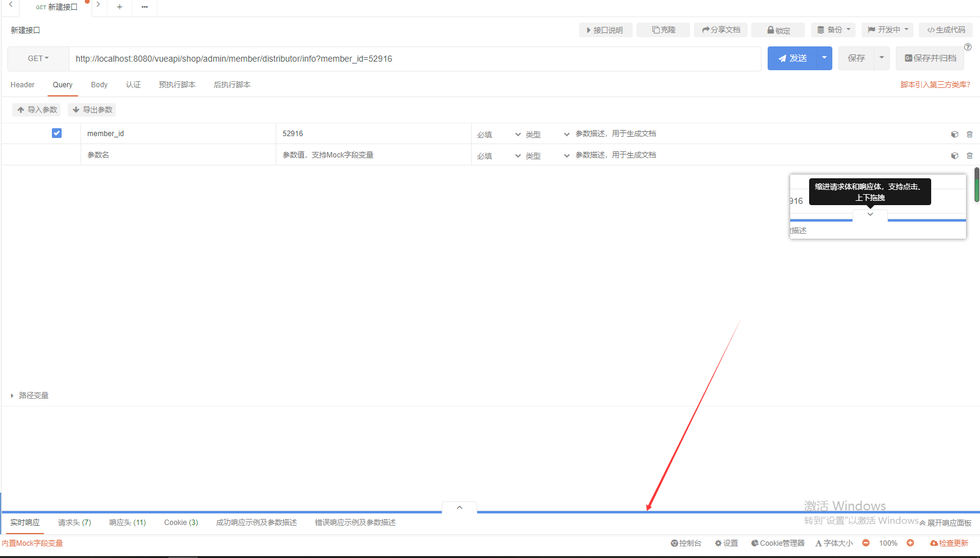Open 必填 dropdown in empty parameter row

tap(499, 156)
